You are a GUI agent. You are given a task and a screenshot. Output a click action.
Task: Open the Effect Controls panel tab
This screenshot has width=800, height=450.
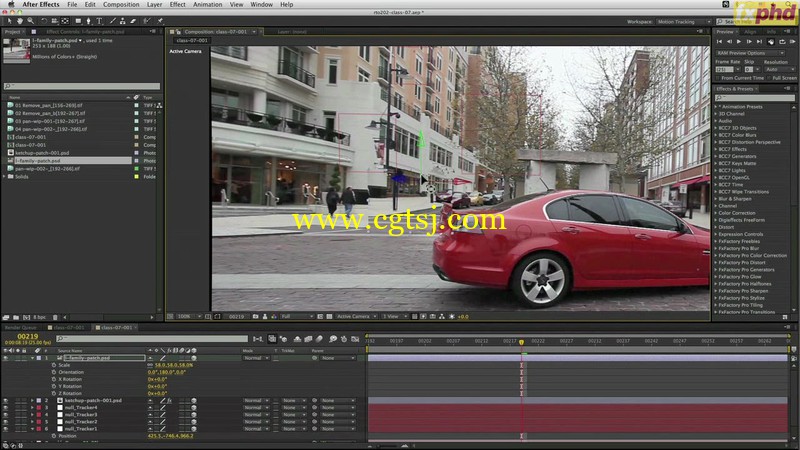coord(85,32)
